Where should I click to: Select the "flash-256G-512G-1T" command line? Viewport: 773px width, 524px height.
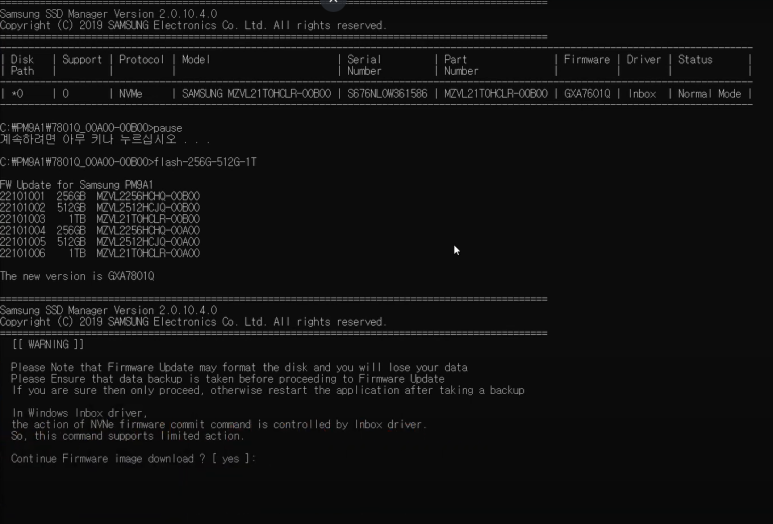128,162
